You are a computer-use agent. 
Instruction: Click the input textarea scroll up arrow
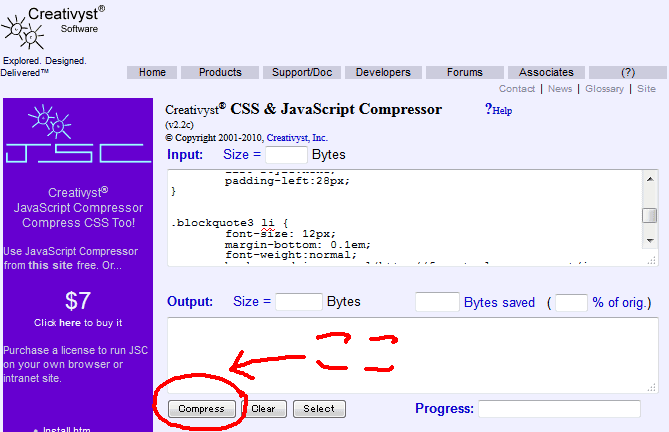click(650, 179)
